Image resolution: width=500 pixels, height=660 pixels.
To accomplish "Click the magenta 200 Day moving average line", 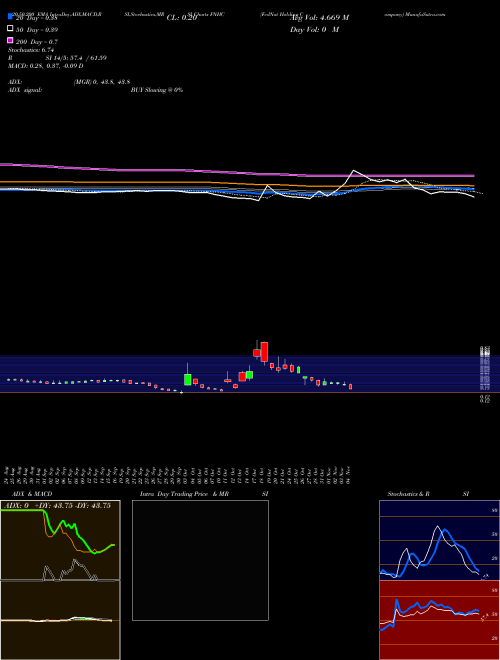I will (x=237, y=171).
